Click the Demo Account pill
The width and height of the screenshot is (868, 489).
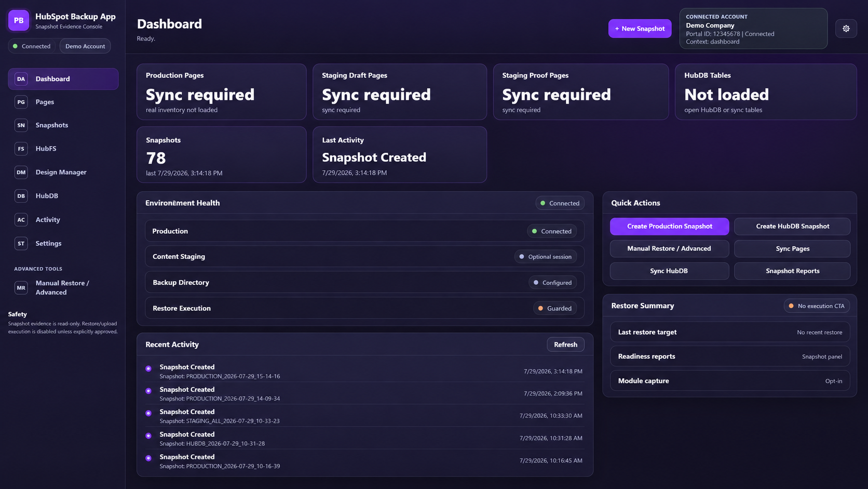coord(85,46)
